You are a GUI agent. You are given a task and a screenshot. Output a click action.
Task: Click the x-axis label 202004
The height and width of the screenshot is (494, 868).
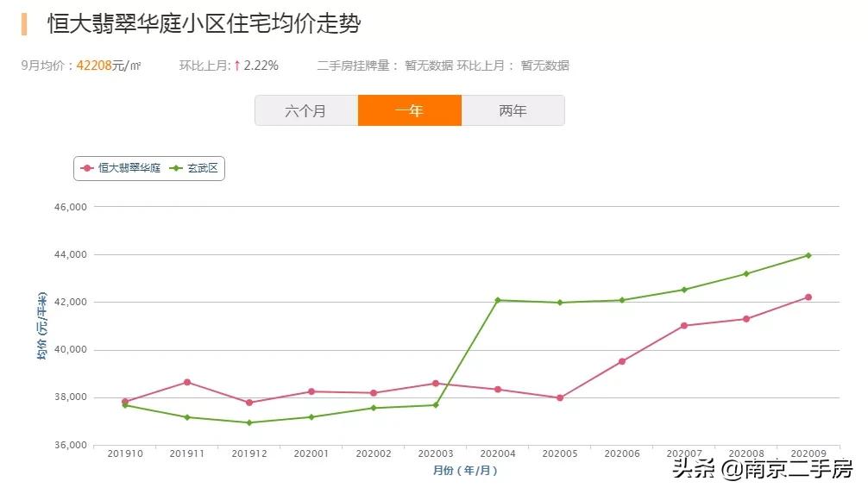point(498,453)
